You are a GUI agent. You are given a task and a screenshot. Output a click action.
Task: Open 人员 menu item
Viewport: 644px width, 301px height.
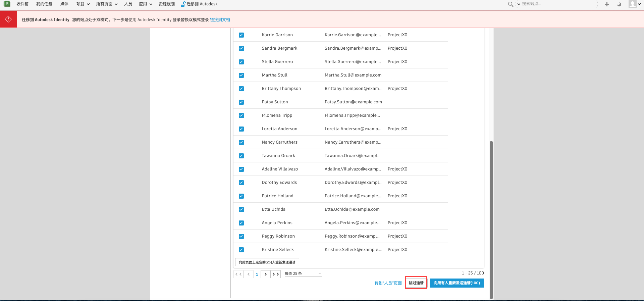(128, 4)
